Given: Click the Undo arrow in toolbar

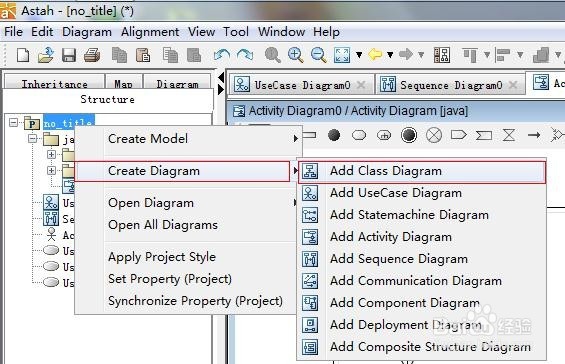Looking at the screenshot, I should point(222,55).
